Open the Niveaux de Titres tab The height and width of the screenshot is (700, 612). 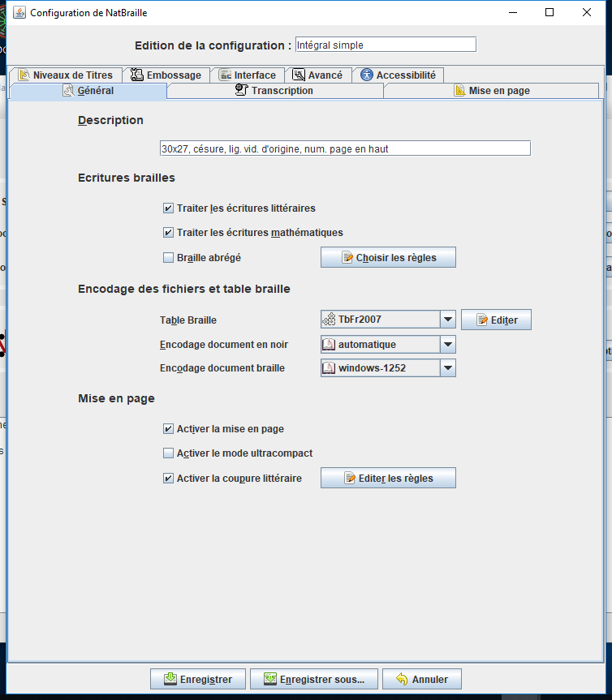click(66, 75)
